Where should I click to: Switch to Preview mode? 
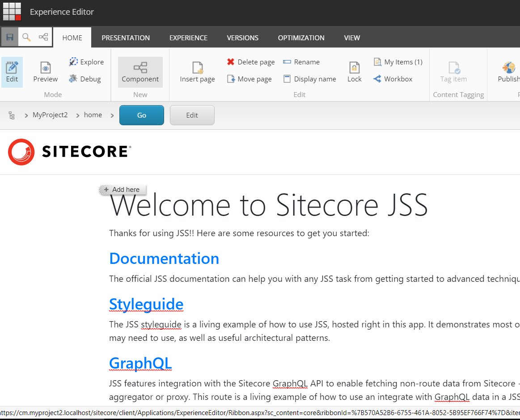(x=46, y=72)
